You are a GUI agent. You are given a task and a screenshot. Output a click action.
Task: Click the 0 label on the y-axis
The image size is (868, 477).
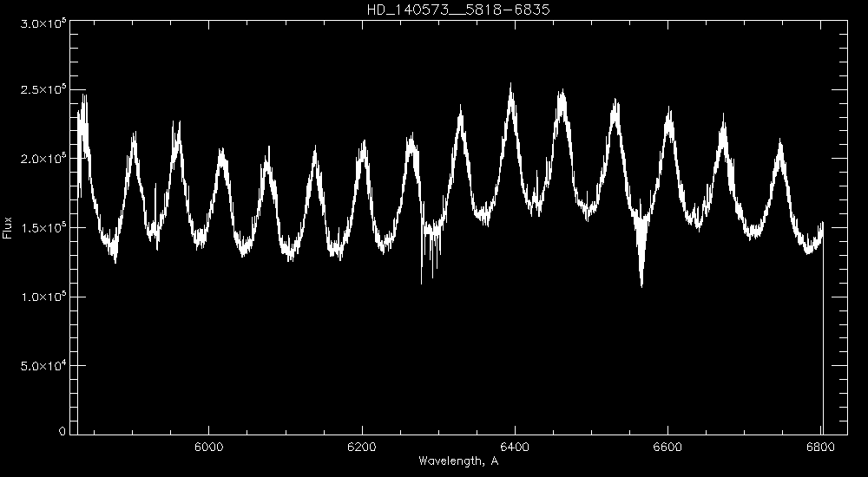click(62, 431)
